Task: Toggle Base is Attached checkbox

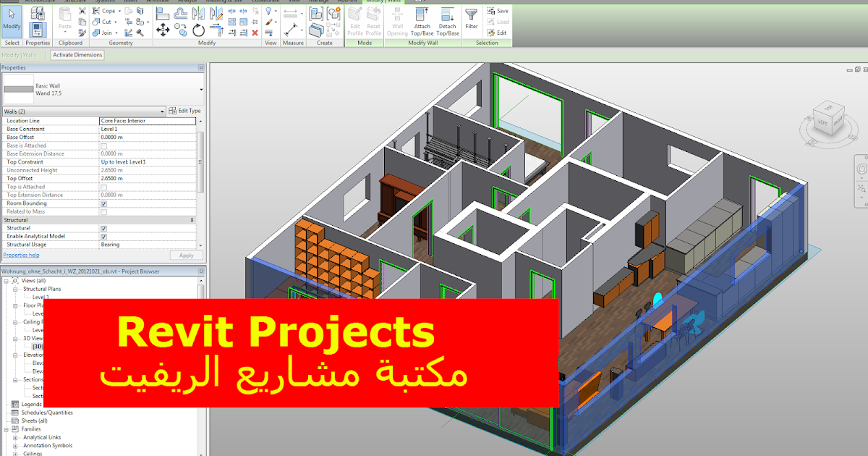Action: [103, 145]
